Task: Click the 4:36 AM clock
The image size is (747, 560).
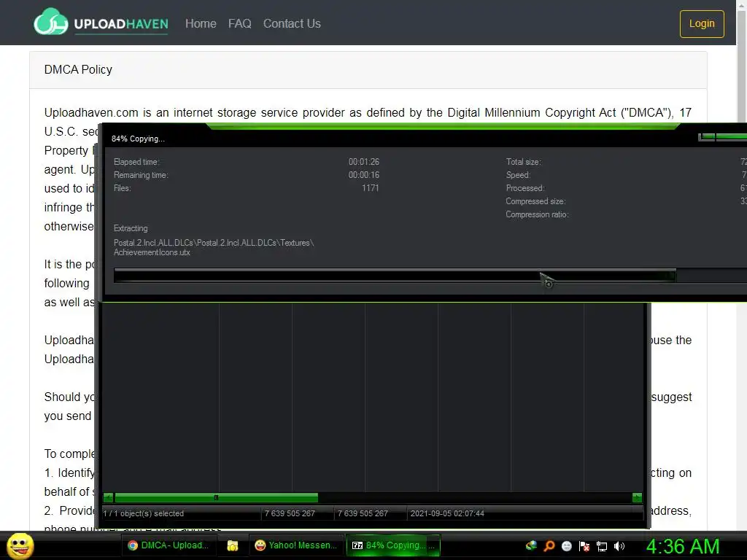Action: point(683,546)
